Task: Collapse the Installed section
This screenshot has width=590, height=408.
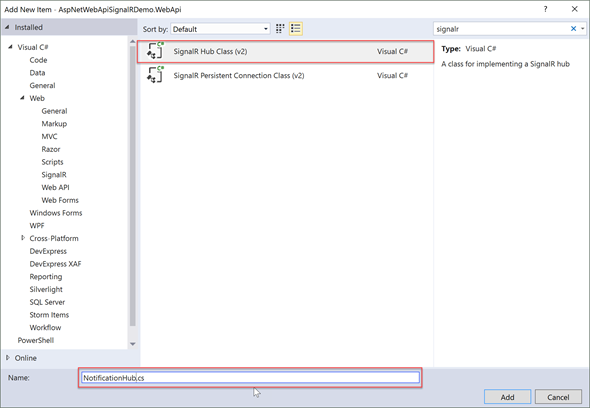Action: (7, 27)
